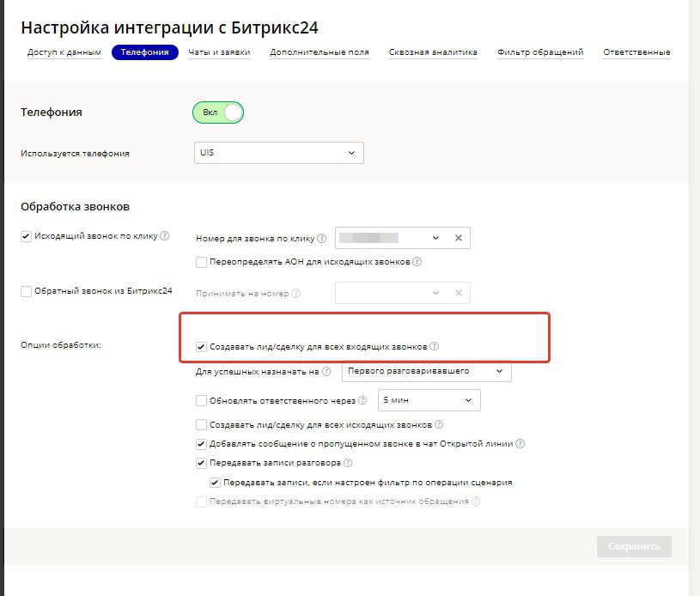
Task: Enable "Обратный звонок из Битрикс24" checkbox
Action: coord(26,291)
